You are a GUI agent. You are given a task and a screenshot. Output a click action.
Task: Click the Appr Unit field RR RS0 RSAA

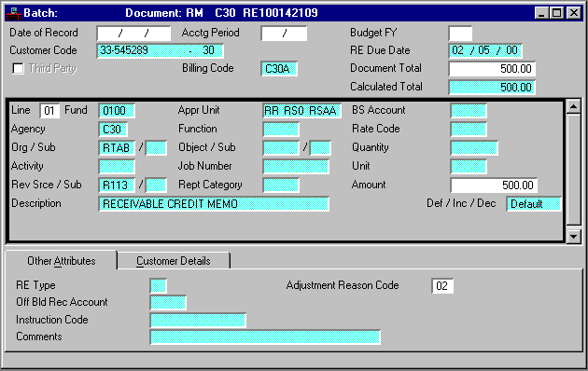point(301,111)
